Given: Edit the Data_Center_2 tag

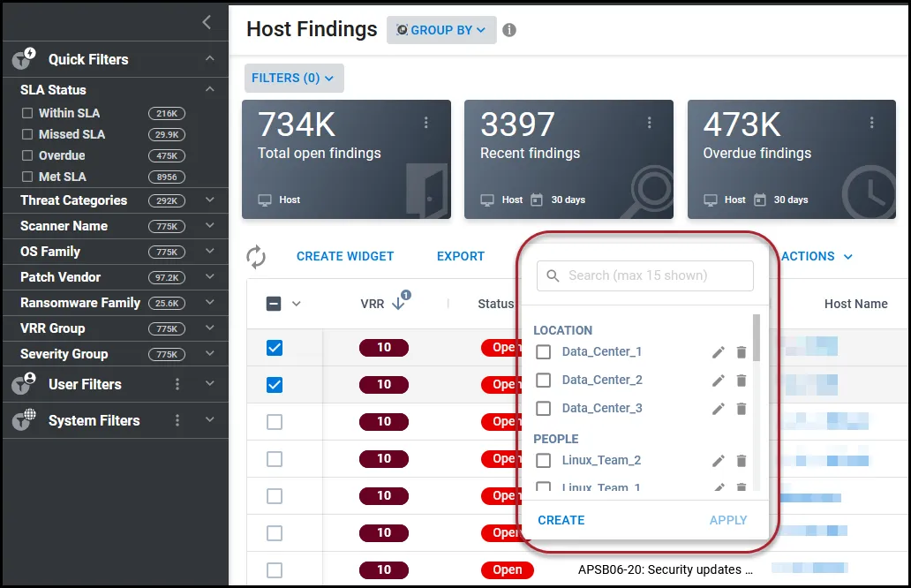Looking at the screenshot, I should (718, 381).
